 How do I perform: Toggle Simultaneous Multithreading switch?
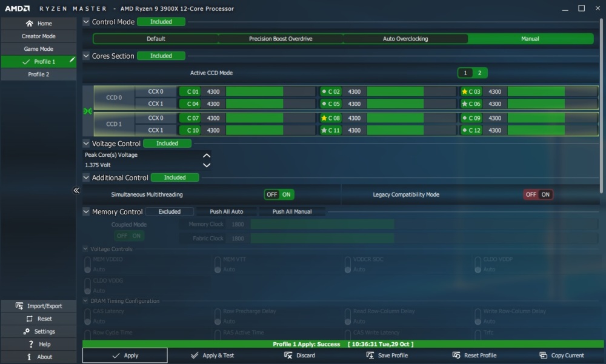point(279,194)
